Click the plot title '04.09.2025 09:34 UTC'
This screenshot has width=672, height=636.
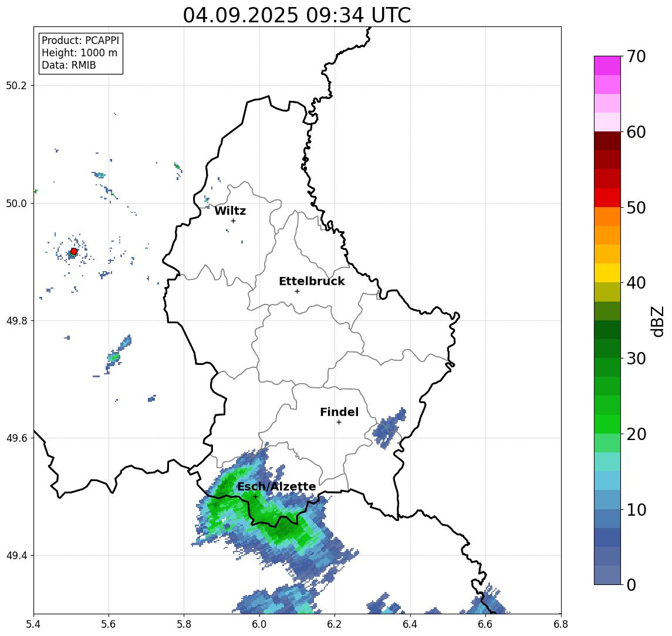tap(296, 15)
